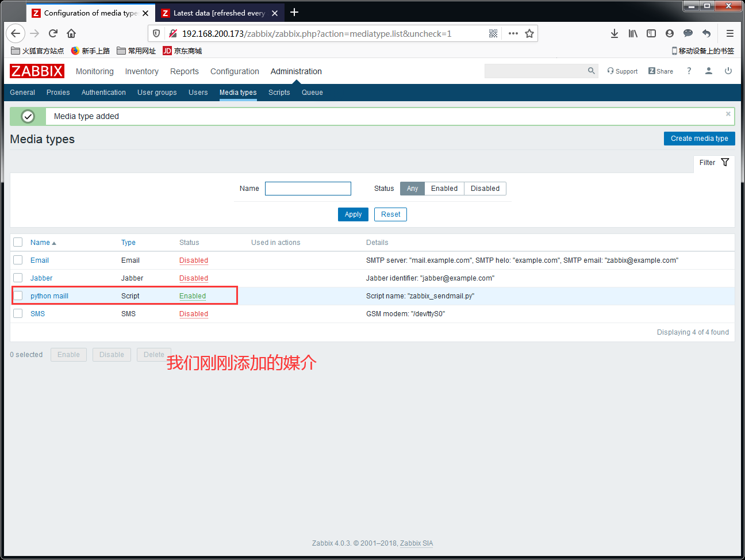745x560 pixels.
Task: Toggle the browser sidebar icon
Action: pyautogui.click(x=651, y=33)
